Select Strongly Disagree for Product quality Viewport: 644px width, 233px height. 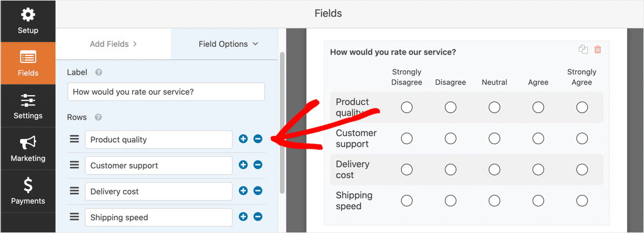coord(407,107)
